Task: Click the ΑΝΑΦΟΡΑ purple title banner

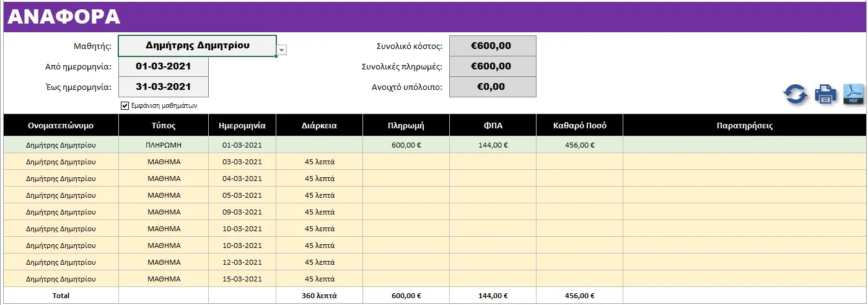Action: [x=434, y=17]
